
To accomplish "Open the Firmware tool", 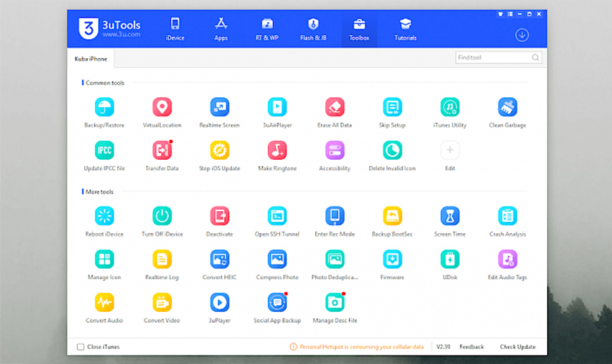I will point(392,259).
